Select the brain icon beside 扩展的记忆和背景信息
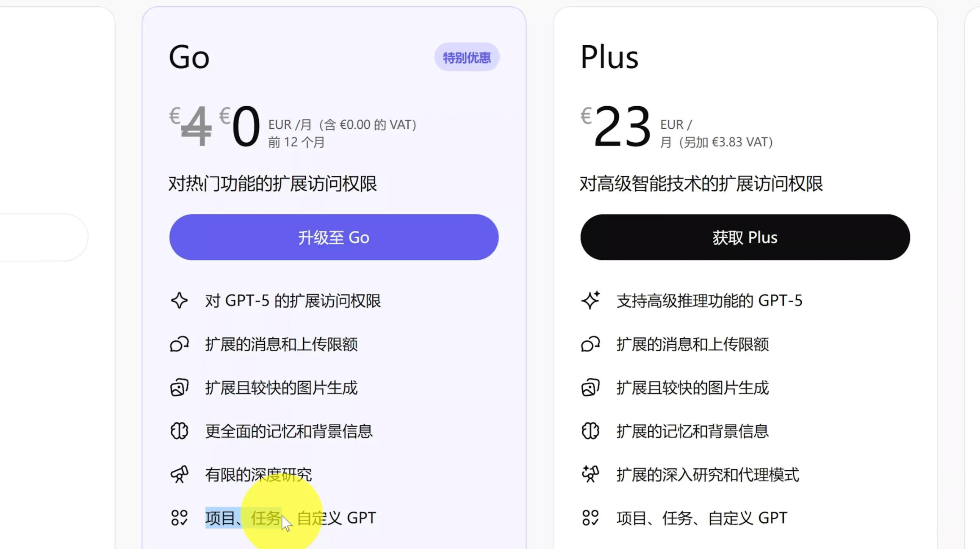 [x=590, y=431]
